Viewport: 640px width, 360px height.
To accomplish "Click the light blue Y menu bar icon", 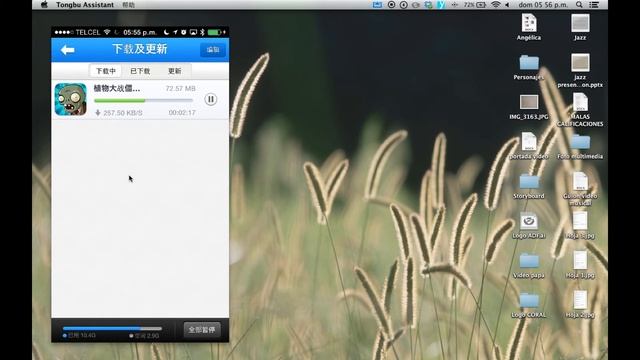I will [441, 4].
